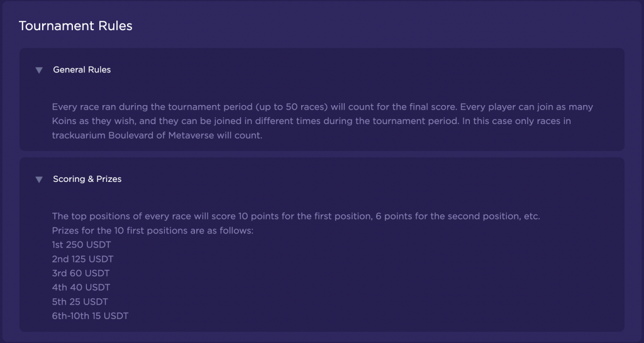The image size is (644, 343).
Task: Click the line starting 'The top positions of every race'
Action: pos(296,216)
